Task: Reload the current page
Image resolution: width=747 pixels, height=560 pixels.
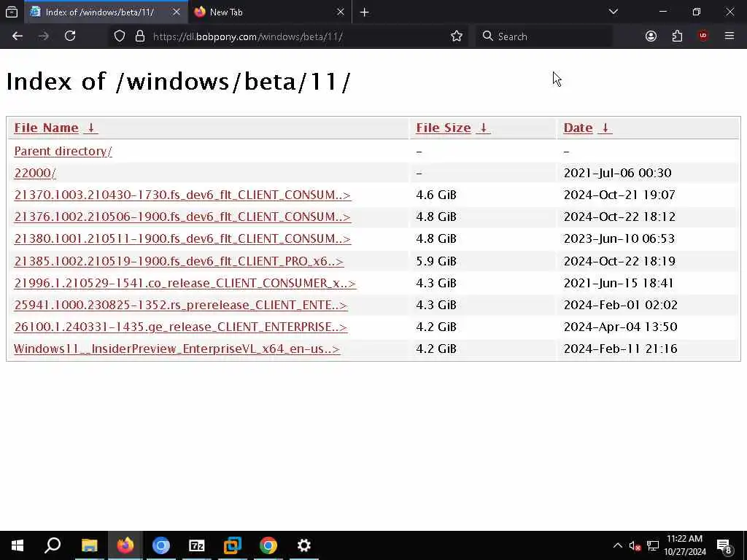Action: [70, 36]
